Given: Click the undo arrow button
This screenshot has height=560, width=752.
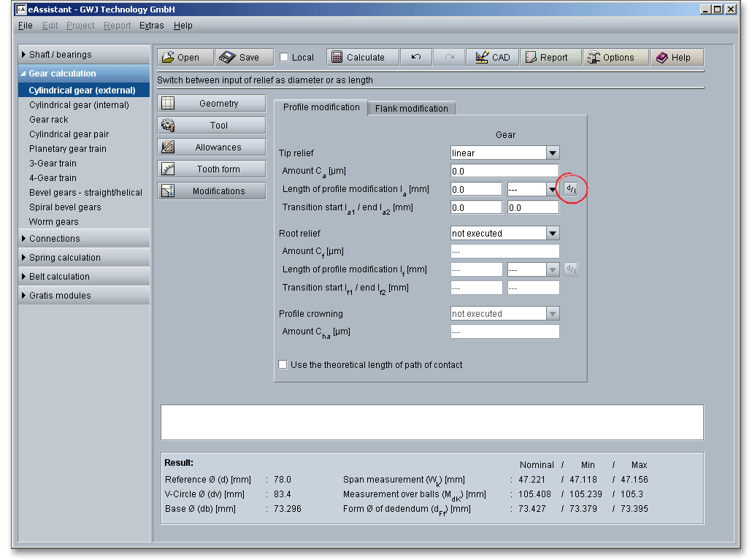Looking at the screenshot, I should 416,58.
